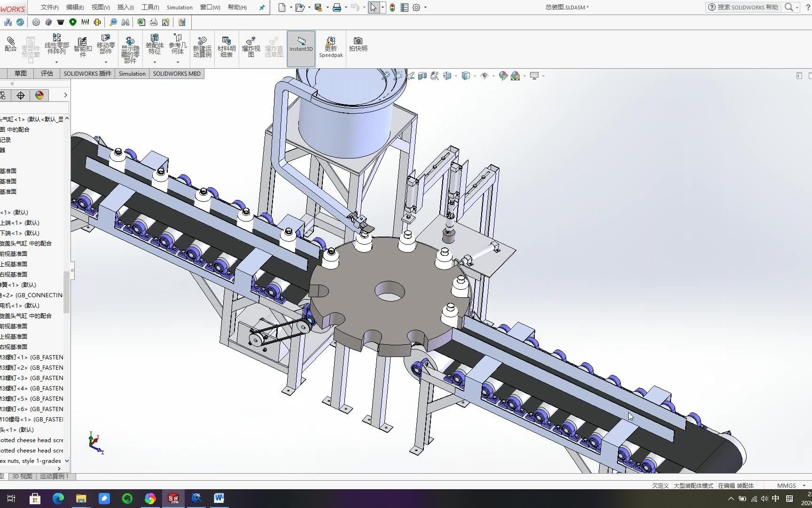Open the View Orientation dropdown arrow
Viewport: 812px width, 508px height.
pyautogui.click(x=456, y=76)
